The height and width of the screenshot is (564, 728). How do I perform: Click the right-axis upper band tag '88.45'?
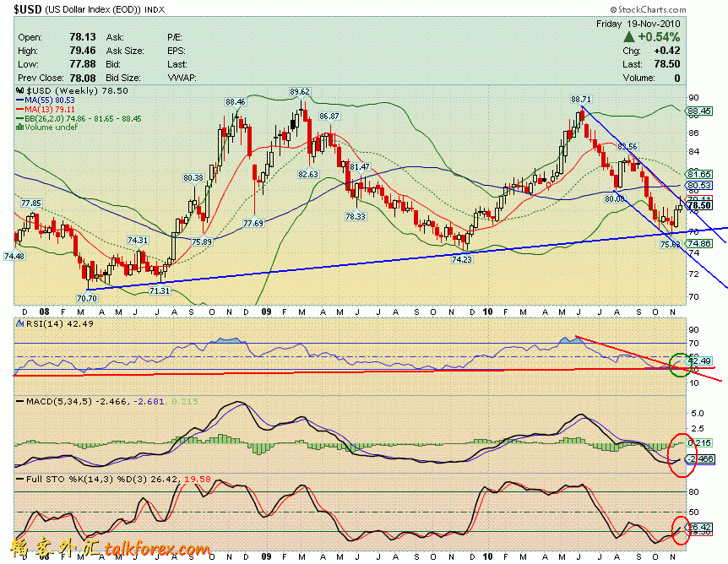(x=699, y=111)
